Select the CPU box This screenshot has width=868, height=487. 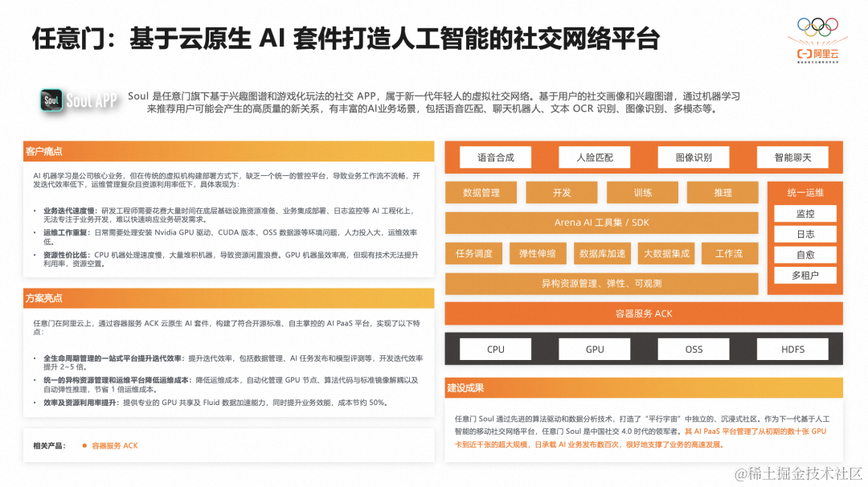495,350
